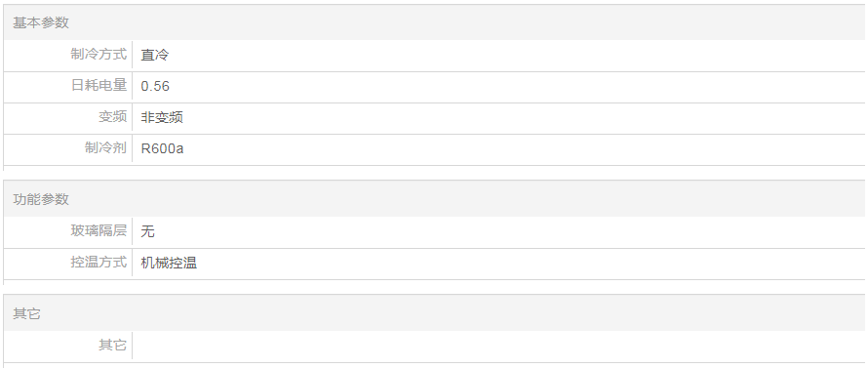Screen dimensions: 868x368
Task: Click the empty 其它 value cell
Action: 499,346
